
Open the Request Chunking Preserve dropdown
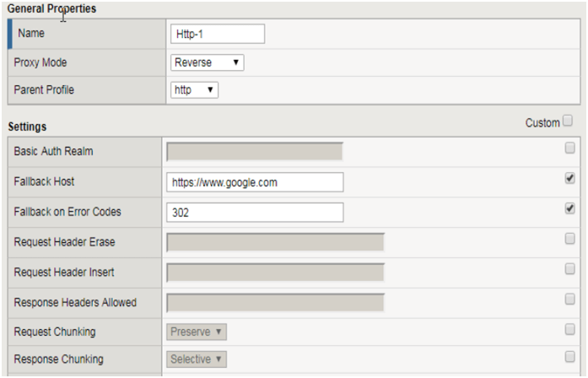click(197, 332)
